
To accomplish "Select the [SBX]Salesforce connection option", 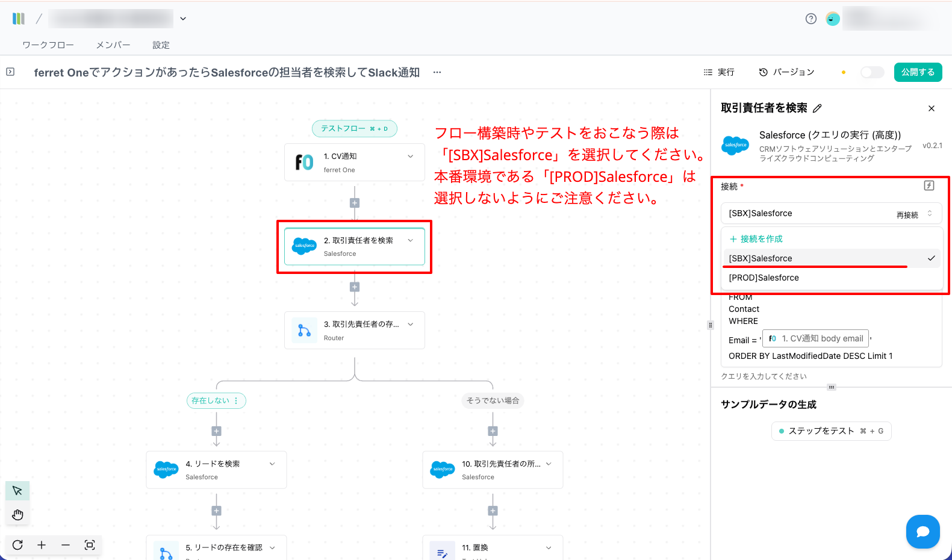I will click(832, 258).
